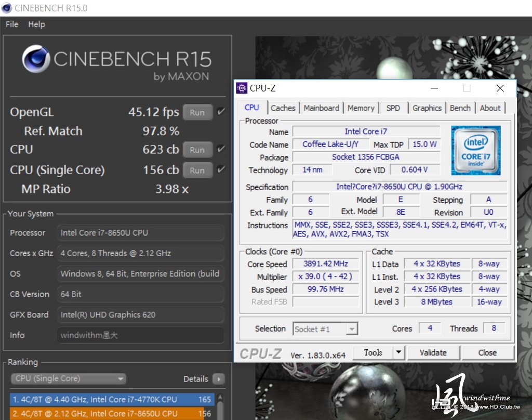Toggle the CPU test checkbox

point(221,149)
